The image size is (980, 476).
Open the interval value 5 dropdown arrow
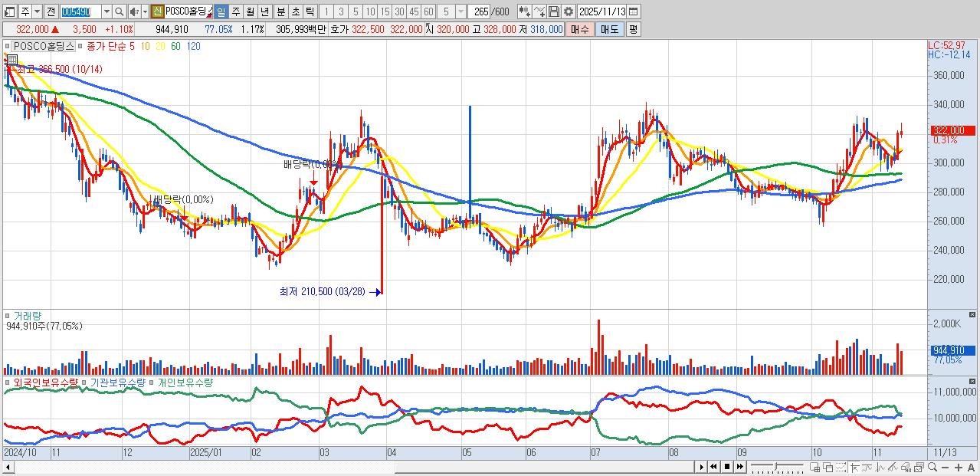coord(460,11)
